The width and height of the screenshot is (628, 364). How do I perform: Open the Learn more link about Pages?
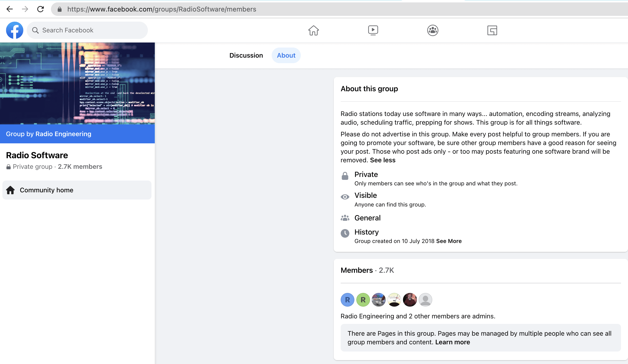[452, 342]
